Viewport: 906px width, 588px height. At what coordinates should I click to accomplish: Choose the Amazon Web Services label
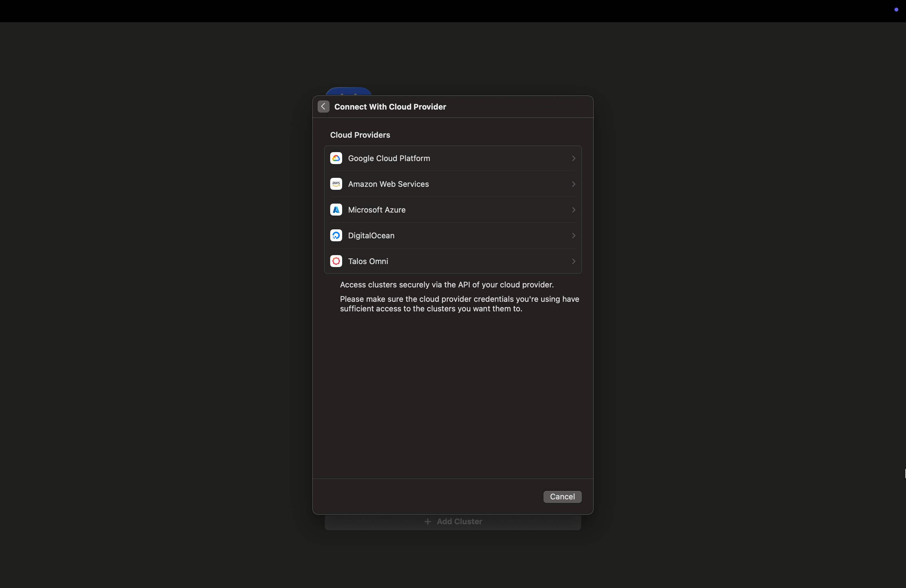[x=388, y=184]
